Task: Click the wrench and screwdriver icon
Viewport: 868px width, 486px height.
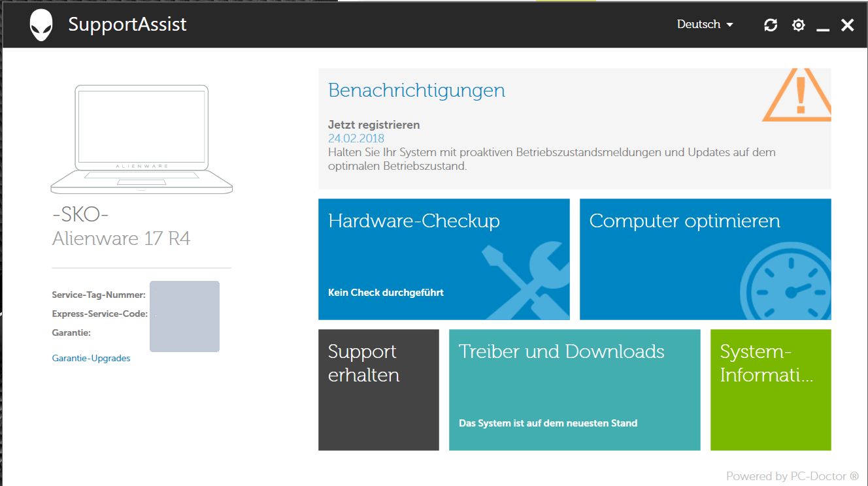Action: coord(526,282)
